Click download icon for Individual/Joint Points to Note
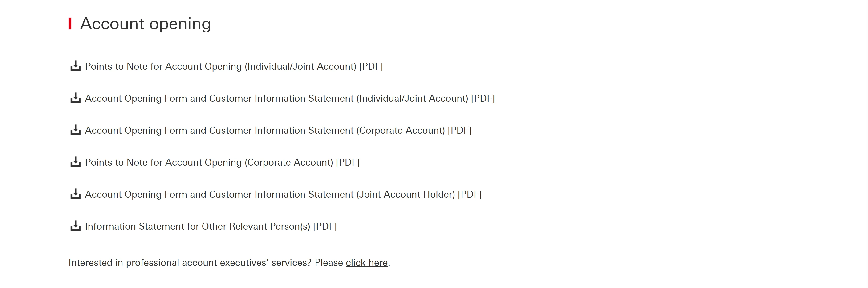Image resolution: width=868 pixels, height=288 pixels. [x=76, y=66]
